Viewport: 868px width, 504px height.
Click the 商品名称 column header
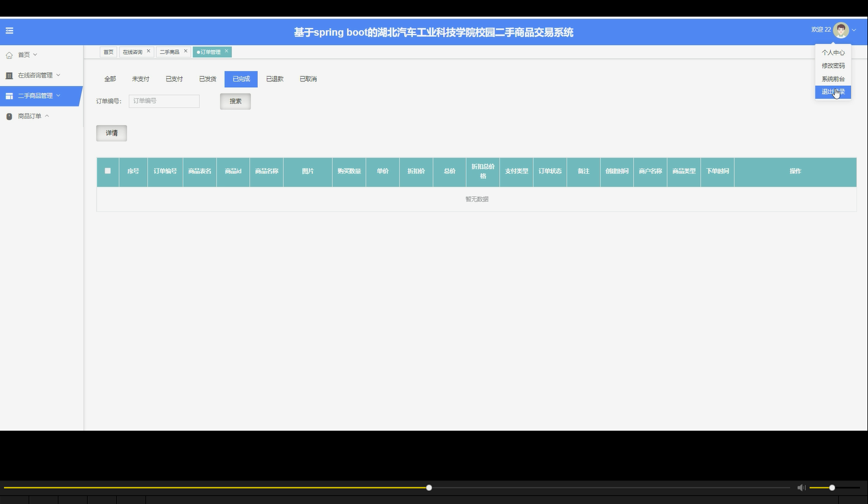pos(267,171)
